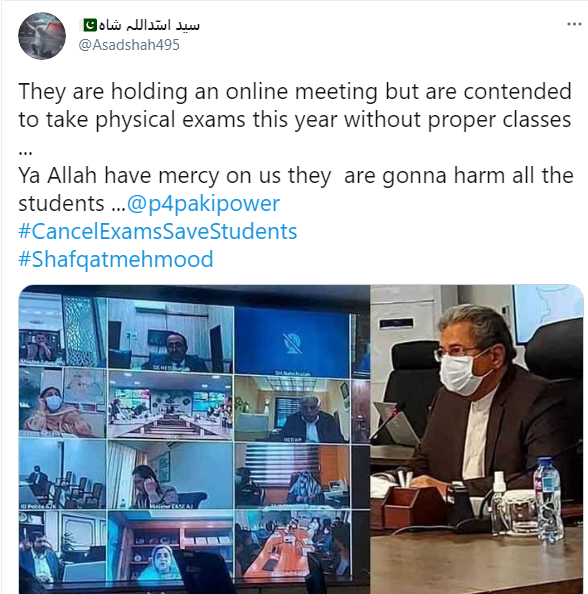Click the water bottle on the desk in the photo
Viewport: 588px width, 594px height.
[548, 499]
